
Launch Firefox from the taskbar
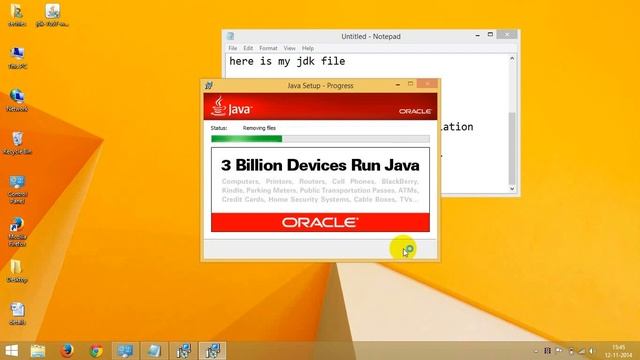67,351
